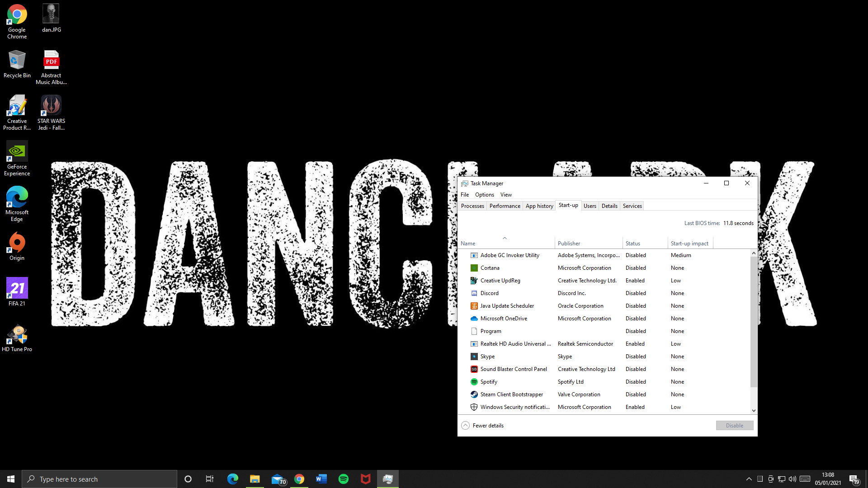This screenshot has width=868, height=488.
Task: Collapse Task Manager with Fewer details
Action: point(482,426)
